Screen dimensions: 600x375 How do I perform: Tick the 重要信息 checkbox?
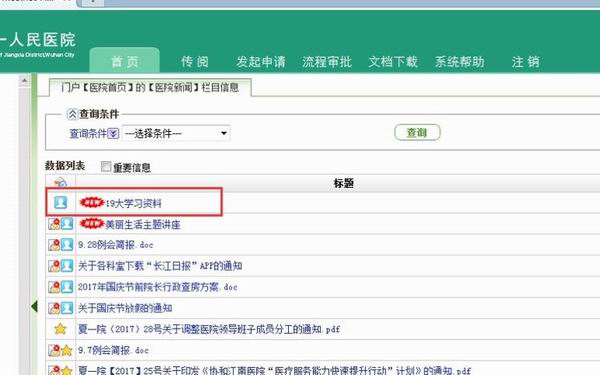pos(106,166)
